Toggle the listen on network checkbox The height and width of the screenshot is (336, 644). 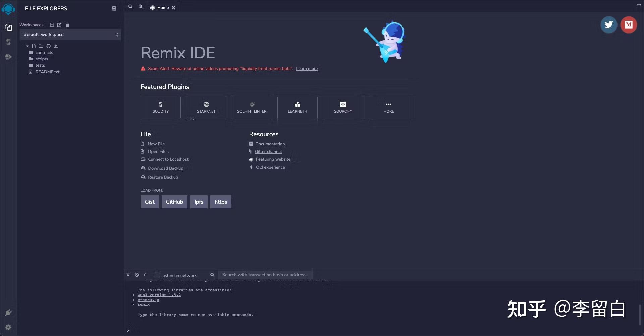(157, 275)
